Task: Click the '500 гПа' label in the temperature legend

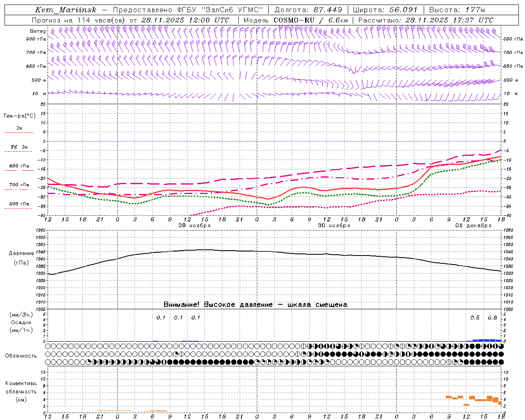Action: [x=19, y=204]
